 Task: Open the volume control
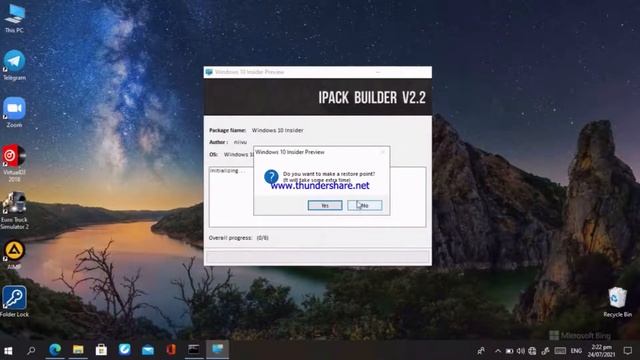pos(520,351)
